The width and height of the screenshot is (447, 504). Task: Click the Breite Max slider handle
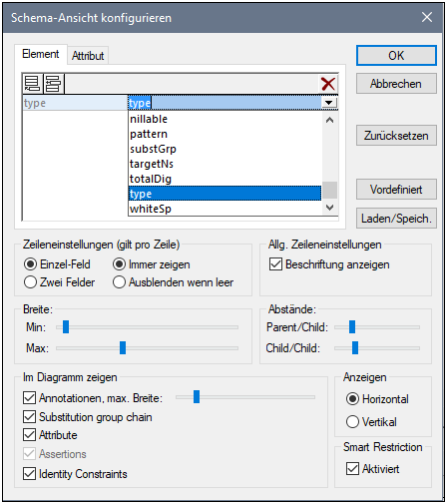[123, 348]
